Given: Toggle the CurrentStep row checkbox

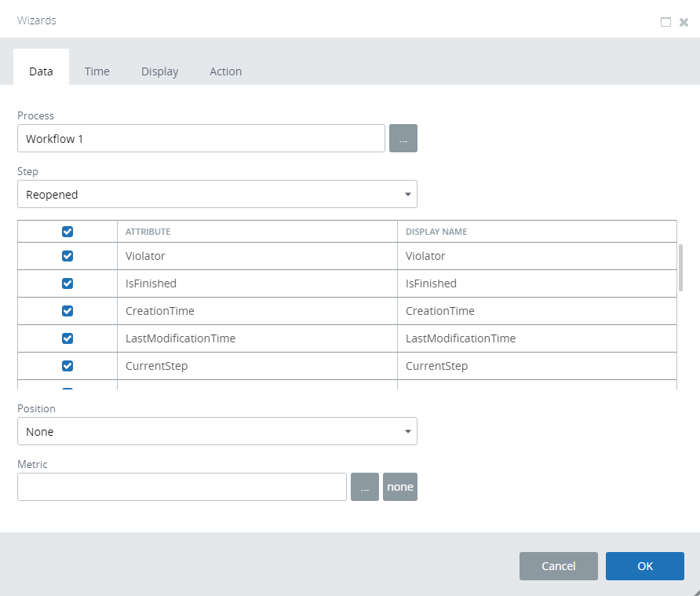Looking at the screenshot, I should (67, 366).
